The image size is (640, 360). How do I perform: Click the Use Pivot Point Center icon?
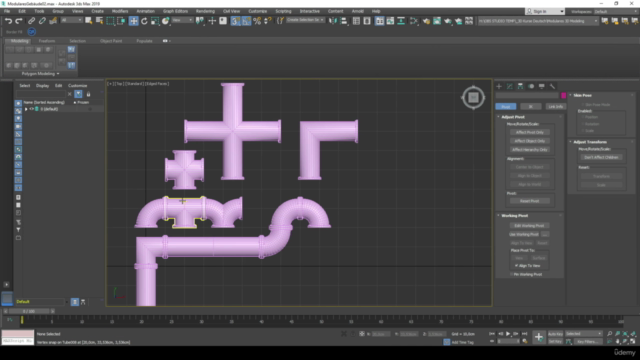(x=200, y=21)
